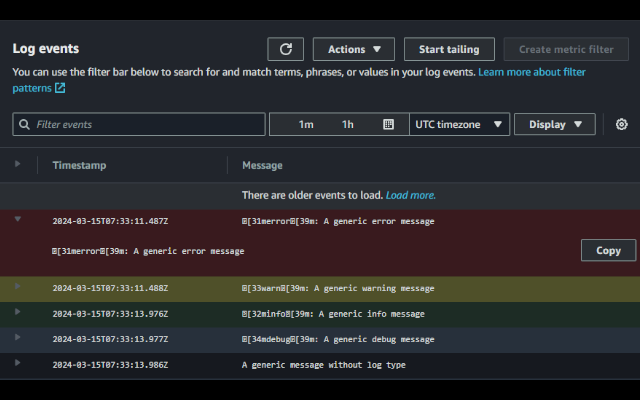This screenshot has height=400, width=640.
Task: Click the generic warning message text
Action: click(338, 288)
